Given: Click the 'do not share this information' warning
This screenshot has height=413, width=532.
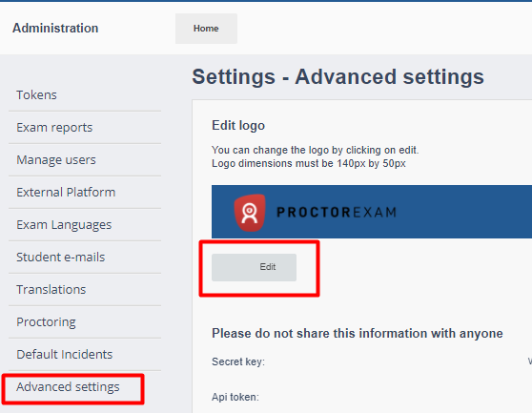Looking at the screenshot, I should tap(358, 334).
